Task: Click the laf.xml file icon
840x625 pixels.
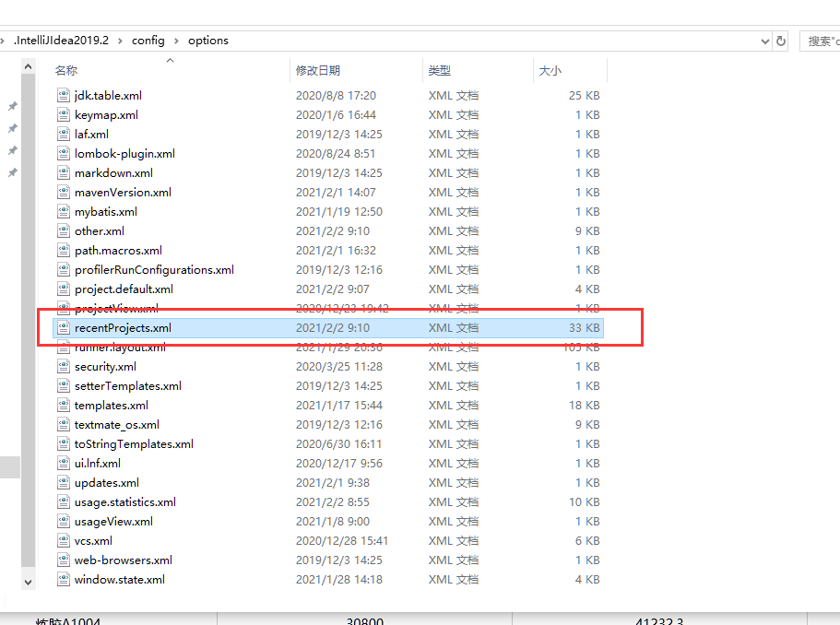Action: coord(64,134)
